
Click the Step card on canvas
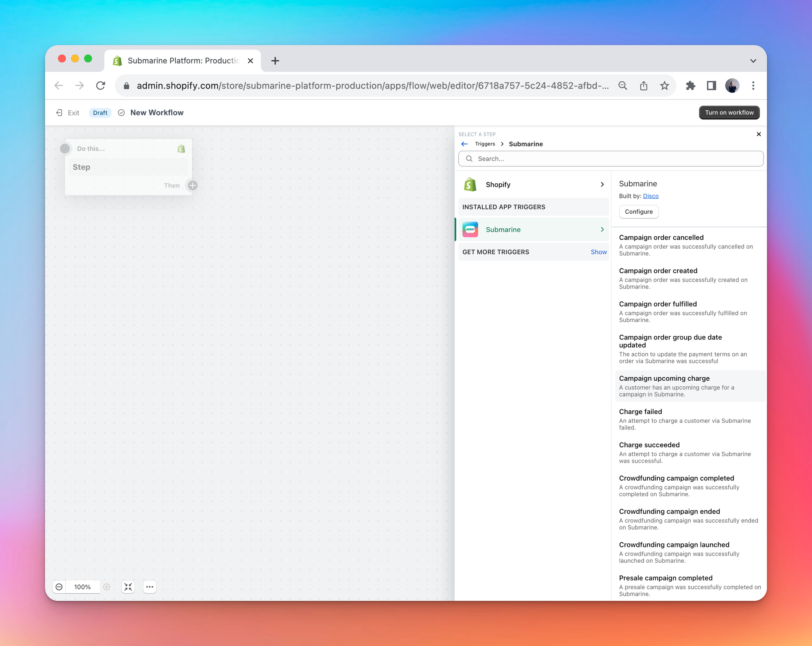tap(128, 167)
